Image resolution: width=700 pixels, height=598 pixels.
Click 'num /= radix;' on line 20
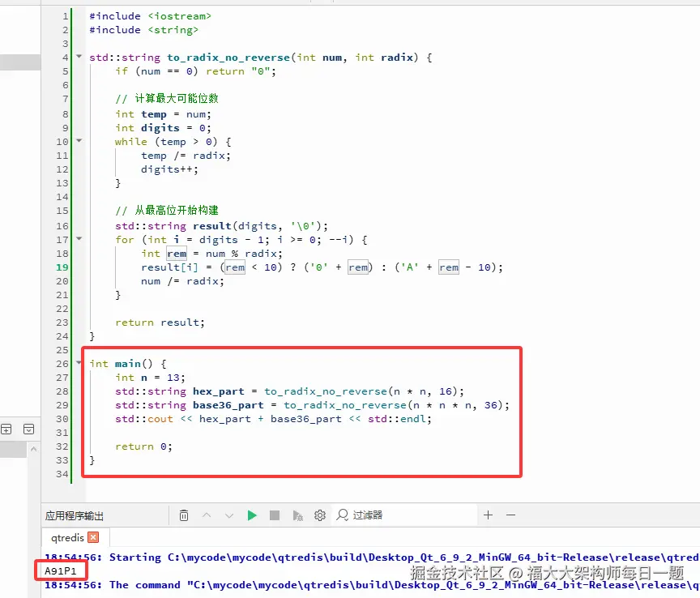pyautogui.click(x=182, y=281)
